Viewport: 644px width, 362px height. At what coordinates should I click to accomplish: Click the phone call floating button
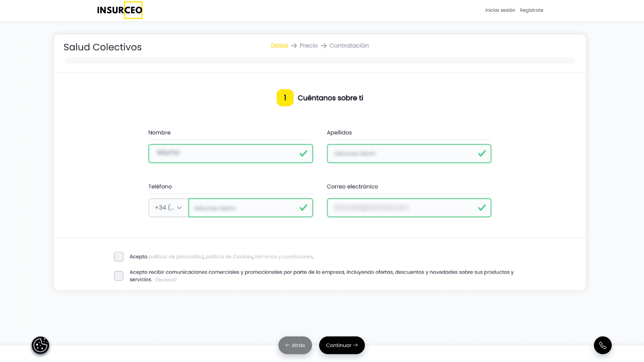point(603,345)
